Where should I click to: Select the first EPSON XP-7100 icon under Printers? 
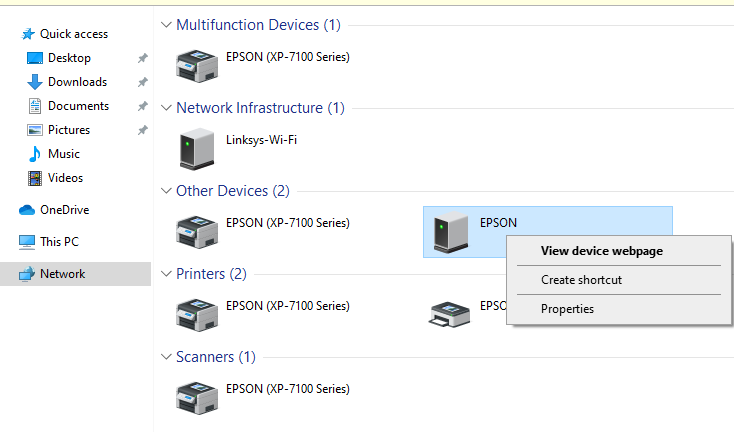coord(197,315)
